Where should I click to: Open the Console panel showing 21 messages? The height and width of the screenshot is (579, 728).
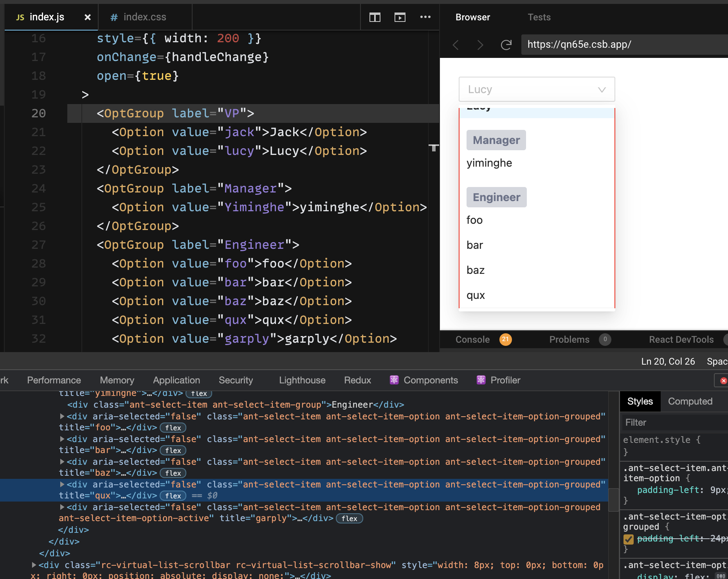pos(472,339)
